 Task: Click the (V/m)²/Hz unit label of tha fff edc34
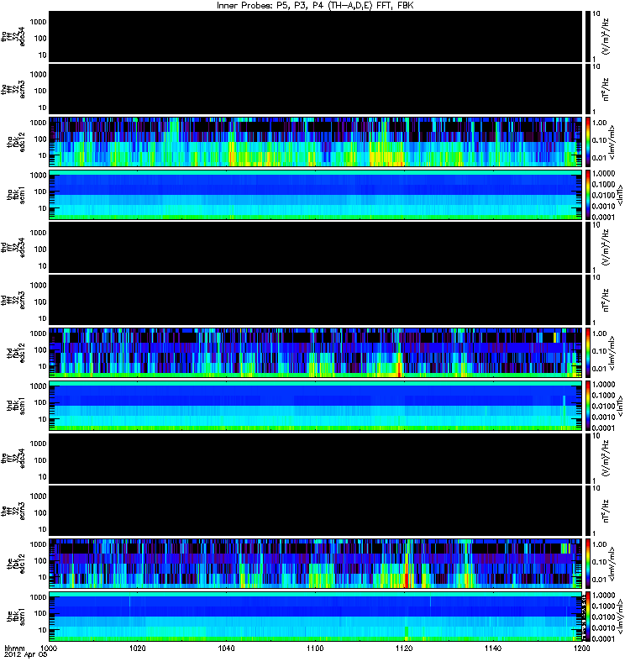coord(606,37)
